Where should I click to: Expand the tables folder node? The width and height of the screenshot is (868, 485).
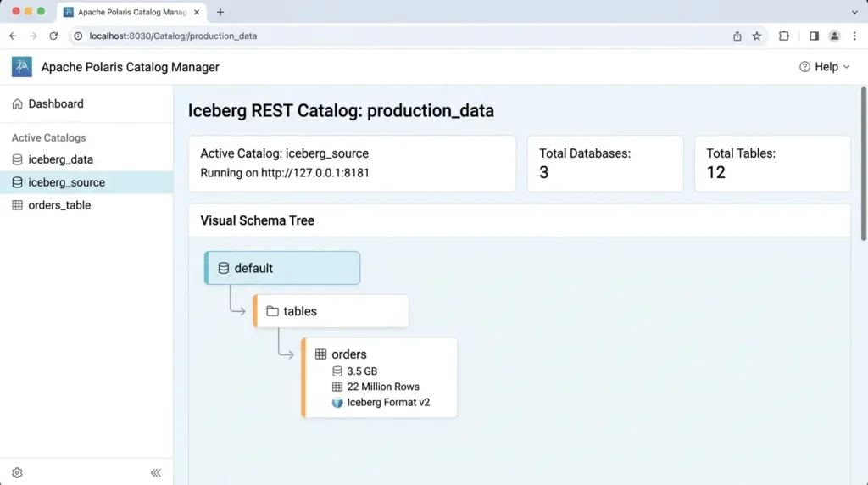(x=331, y=311)
